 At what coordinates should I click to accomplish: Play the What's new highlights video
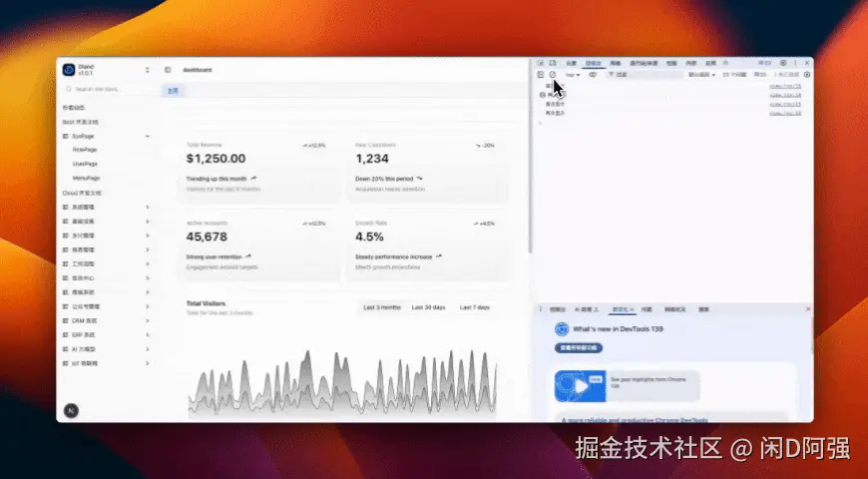tap(580, 386)
